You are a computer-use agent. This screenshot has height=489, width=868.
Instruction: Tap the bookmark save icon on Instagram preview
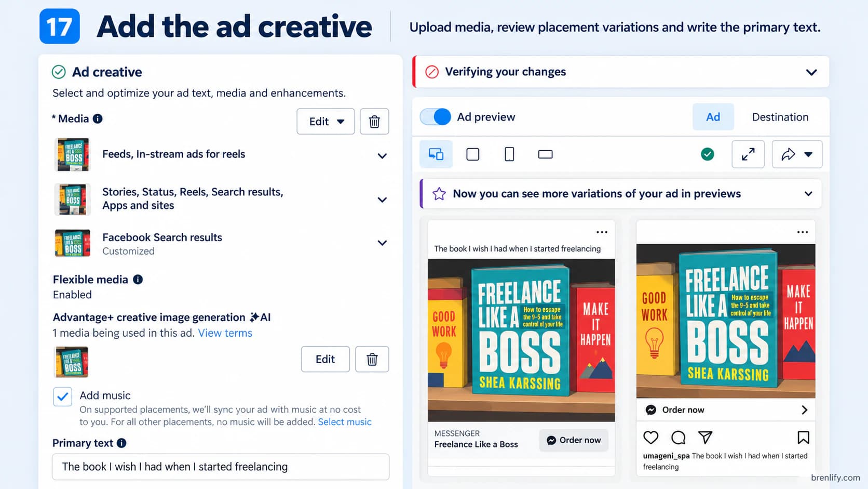tap(803, 438)
